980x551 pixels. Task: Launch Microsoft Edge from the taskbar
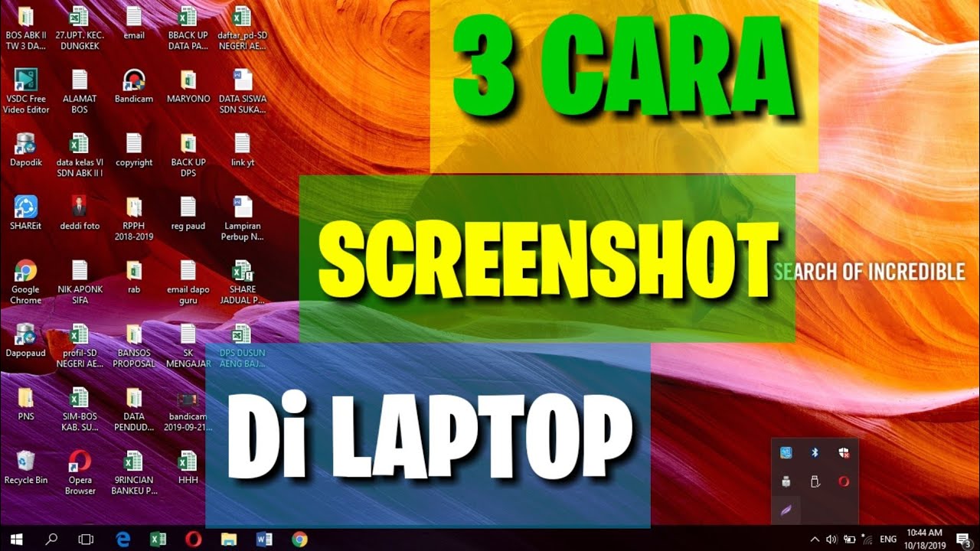[x=122, y=539]
